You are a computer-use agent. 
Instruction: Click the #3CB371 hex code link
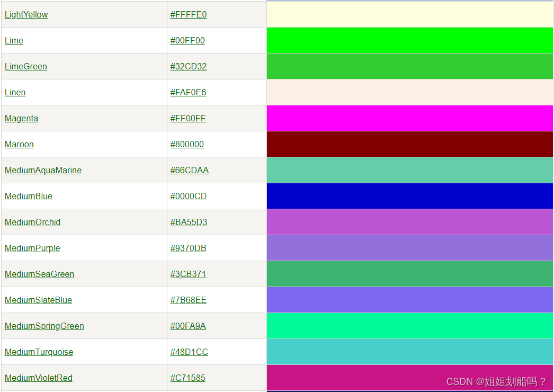(x=188, y=274)
